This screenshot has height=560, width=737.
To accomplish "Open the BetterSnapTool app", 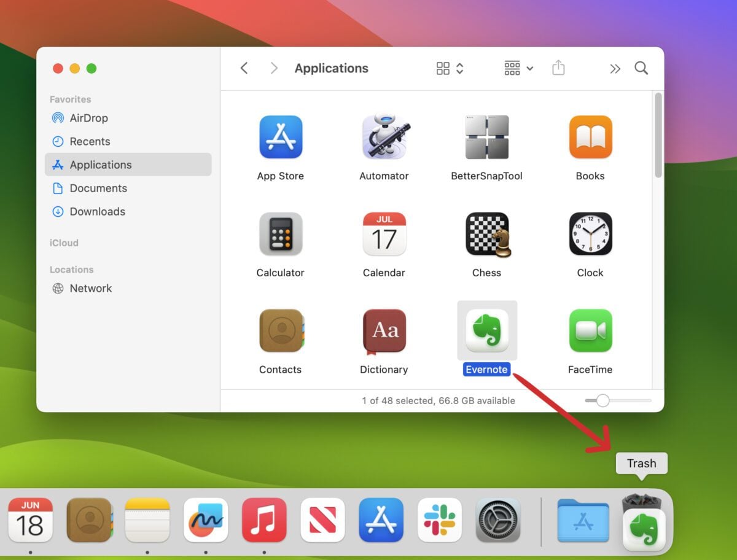I will pos(486,137).
